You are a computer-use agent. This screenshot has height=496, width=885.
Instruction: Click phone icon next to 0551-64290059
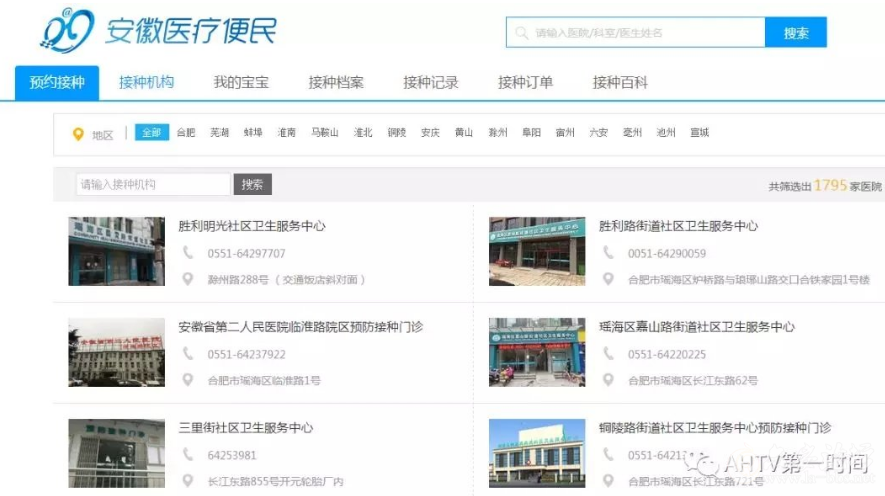[608, 253]
